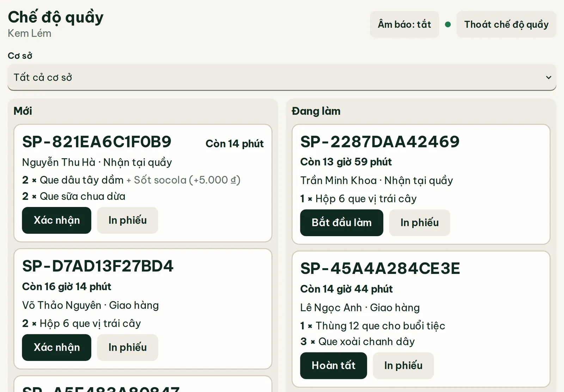
Task: Select order code SP-2287DAA42469
Action: tap(380, 142)
